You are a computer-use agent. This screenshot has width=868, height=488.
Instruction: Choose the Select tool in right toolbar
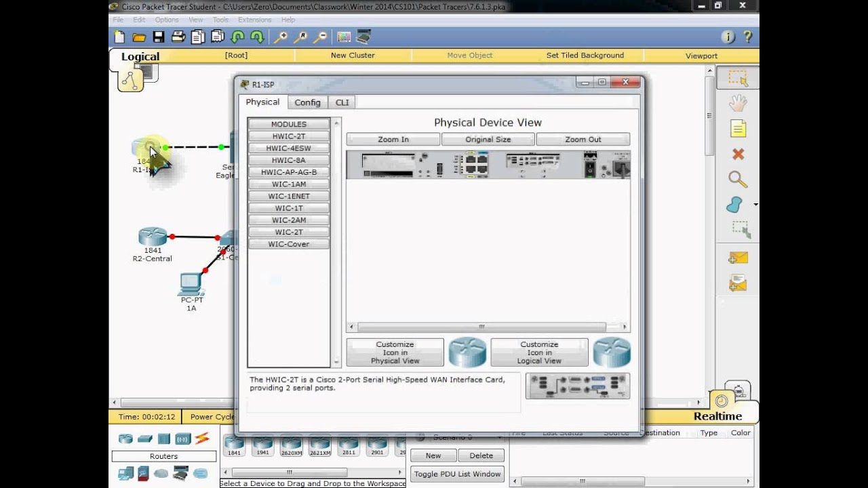(x=738, y=78)
